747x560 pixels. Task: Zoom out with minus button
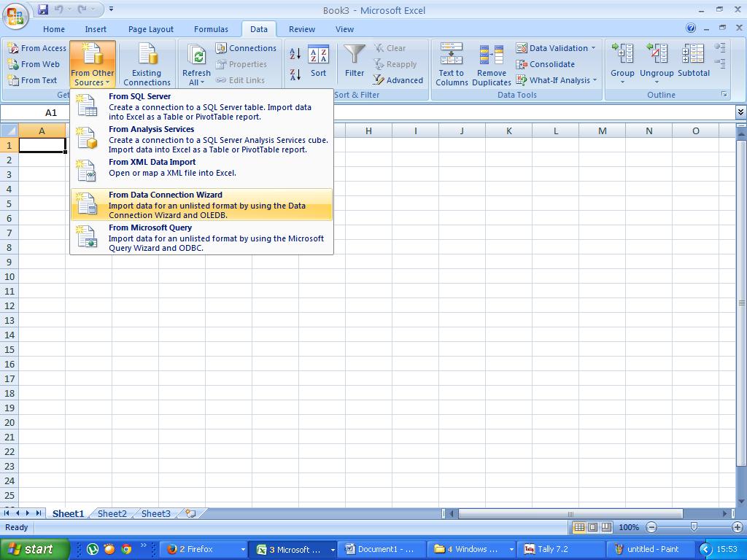pyautogui.click(x=651, y=527)
